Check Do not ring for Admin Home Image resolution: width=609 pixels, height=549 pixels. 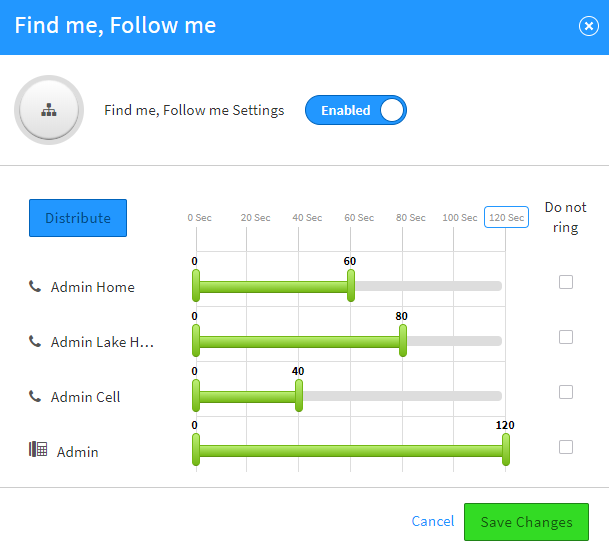[566, 282]
